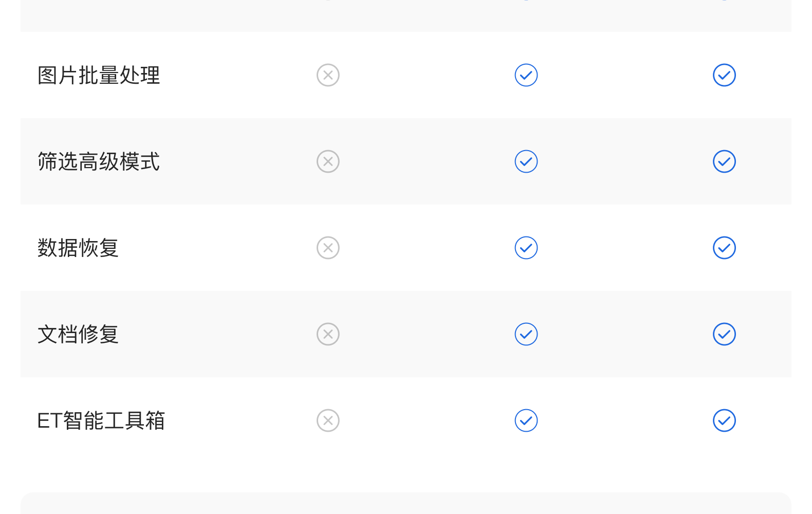This screenshot has height=514, width=812.
Task: Select the 文档修复 feature label
Action: pos(78,335)
